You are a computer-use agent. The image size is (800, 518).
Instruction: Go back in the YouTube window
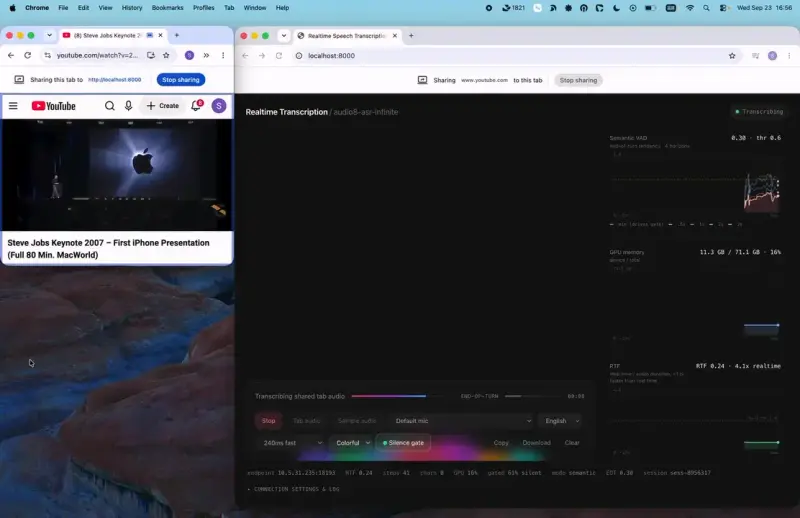11,55
